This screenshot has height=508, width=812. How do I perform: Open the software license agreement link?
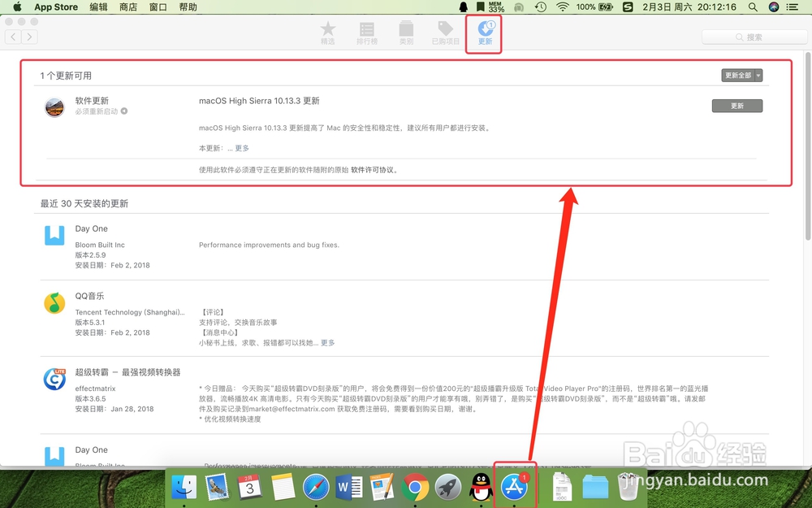coord(373,170)
